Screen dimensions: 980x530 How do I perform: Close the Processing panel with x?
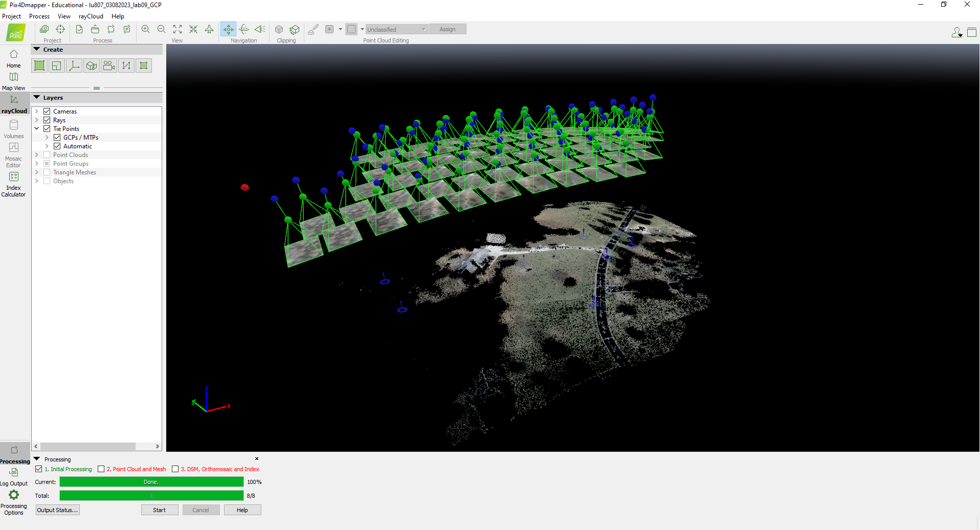tap(257, 459)
